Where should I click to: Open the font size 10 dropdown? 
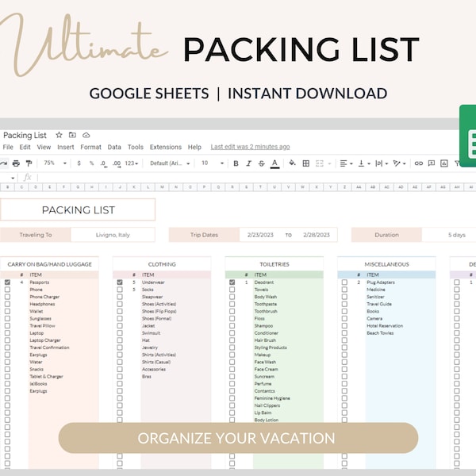(213, 163)
